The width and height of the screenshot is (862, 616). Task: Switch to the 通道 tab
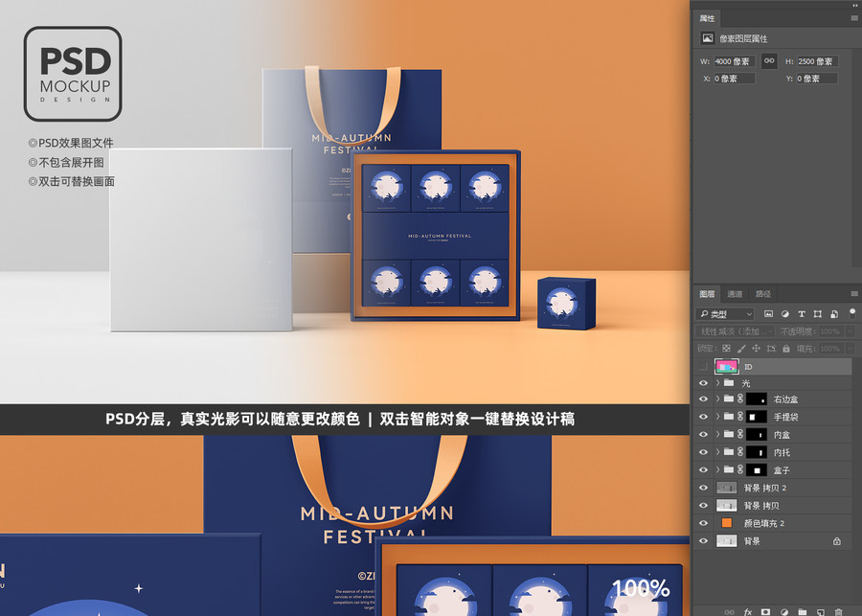[x=735, y=294]
